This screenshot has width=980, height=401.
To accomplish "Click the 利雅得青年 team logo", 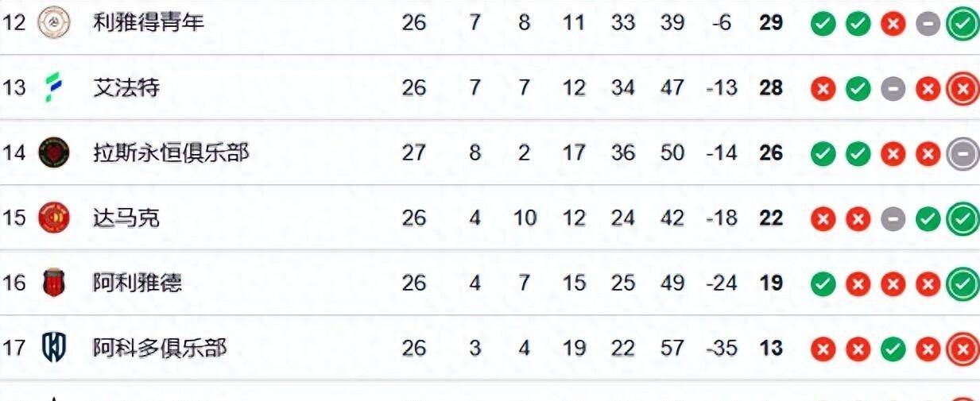I will coord(54,22).
